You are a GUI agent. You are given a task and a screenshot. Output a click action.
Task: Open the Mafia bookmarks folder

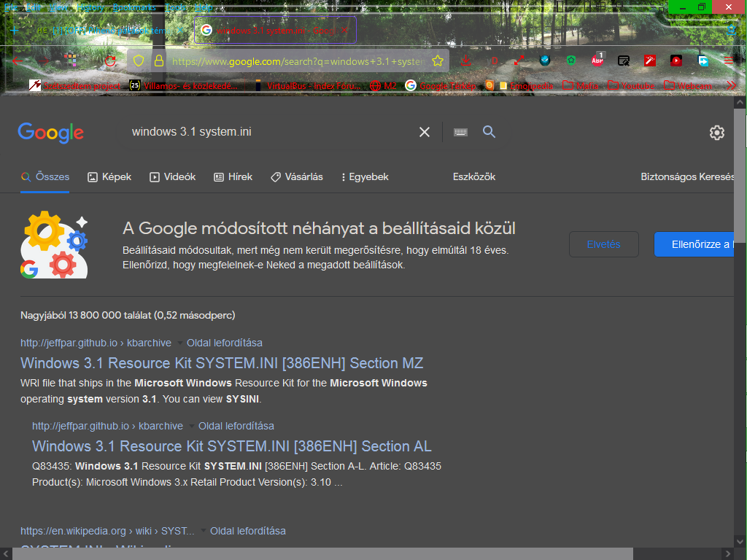(580, 86)
